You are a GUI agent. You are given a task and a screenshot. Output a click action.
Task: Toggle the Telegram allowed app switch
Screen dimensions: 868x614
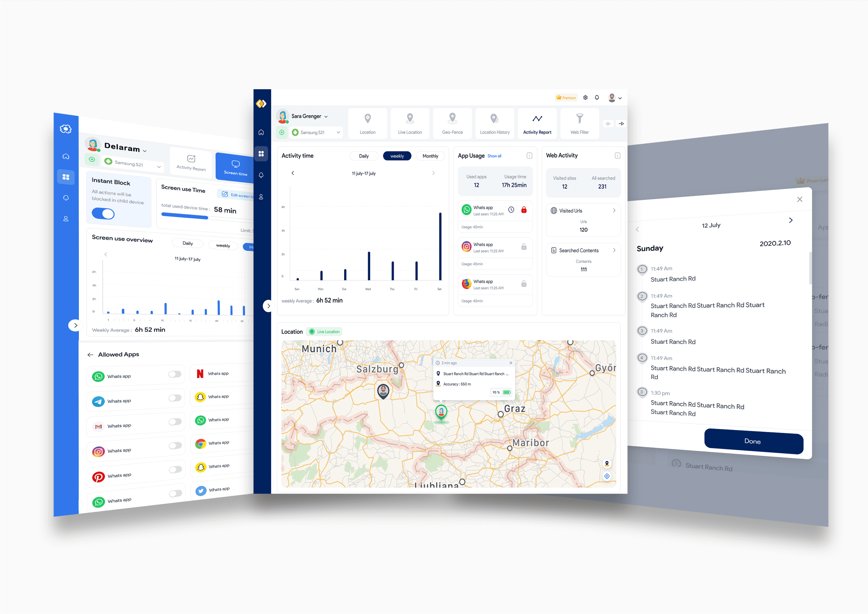pos(175,398)
